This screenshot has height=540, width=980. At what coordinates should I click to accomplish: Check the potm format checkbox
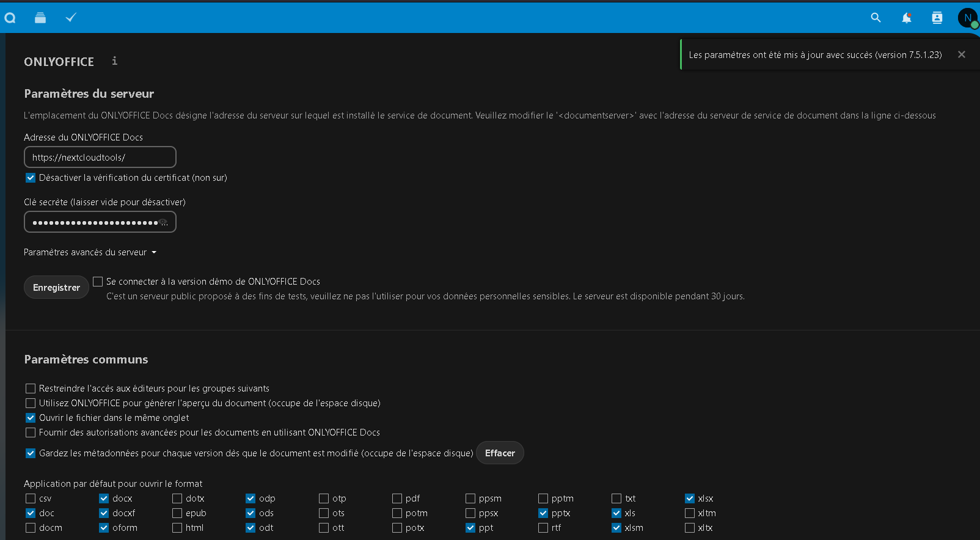point(397,513)
